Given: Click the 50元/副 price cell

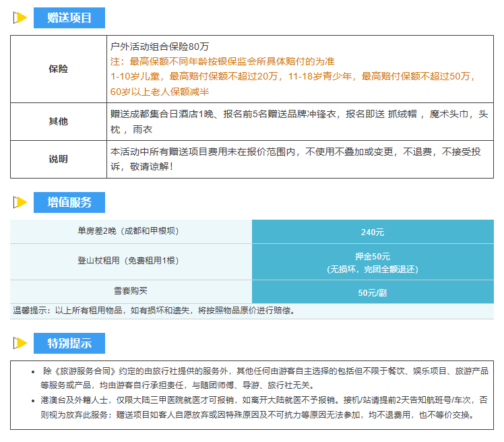Looking at the screenshot, I should [373, 292].
